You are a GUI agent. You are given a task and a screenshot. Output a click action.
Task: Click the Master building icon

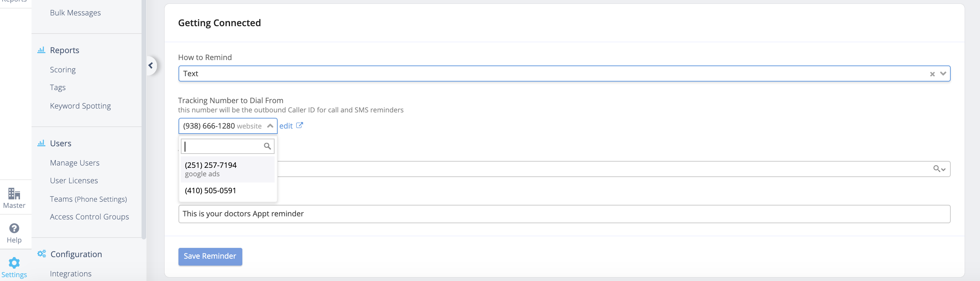(14, 193)
